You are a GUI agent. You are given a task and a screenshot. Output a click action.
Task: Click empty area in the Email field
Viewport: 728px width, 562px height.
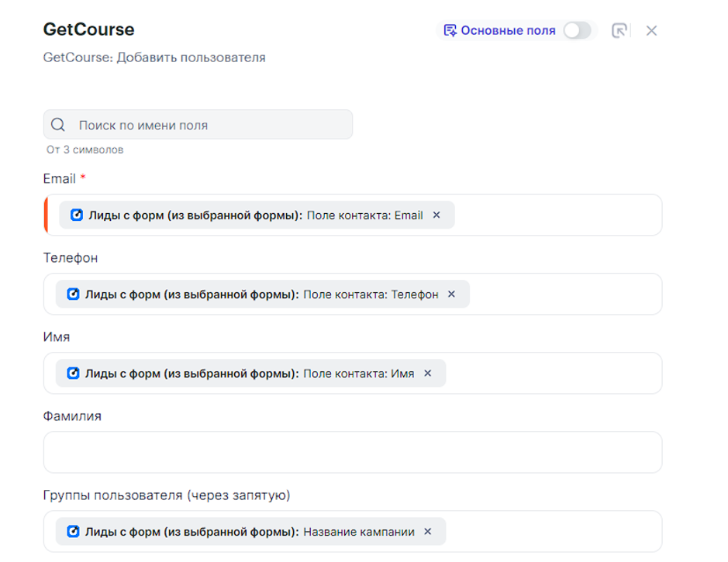coord(558,215)
